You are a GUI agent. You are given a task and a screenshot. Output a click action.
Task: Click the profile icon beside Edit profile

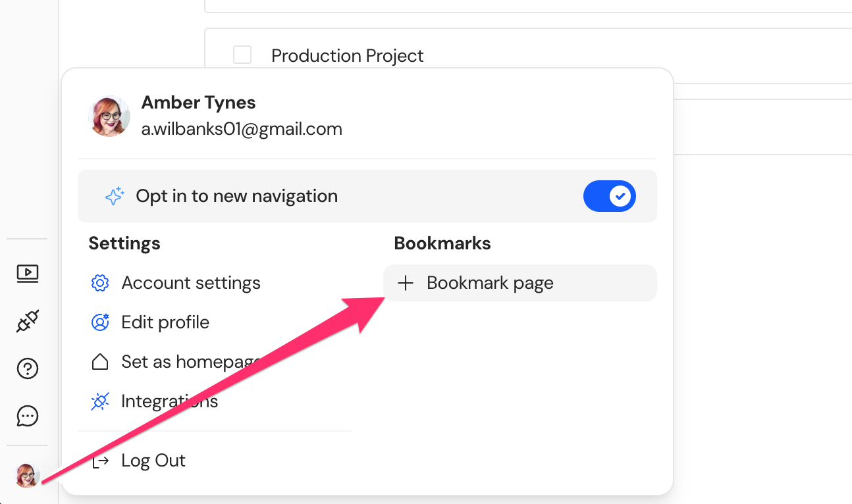(100, 322)
